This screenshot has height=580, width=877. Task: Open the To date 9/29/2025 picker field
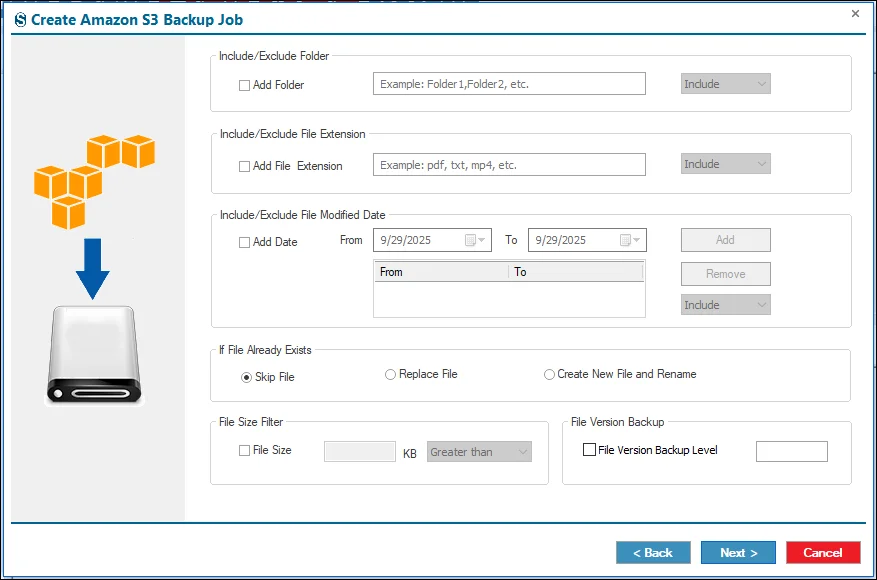point(587,240)
